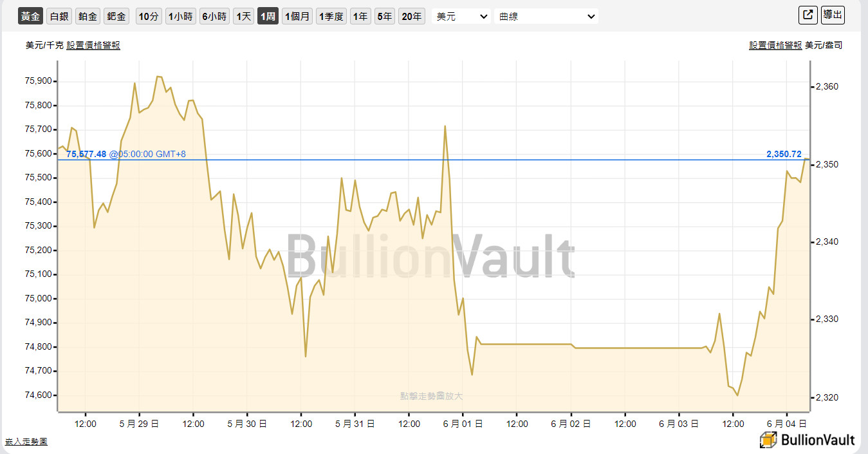
Task: Switch to 鈀金 (palladium) chart
Action: point(116,16)
